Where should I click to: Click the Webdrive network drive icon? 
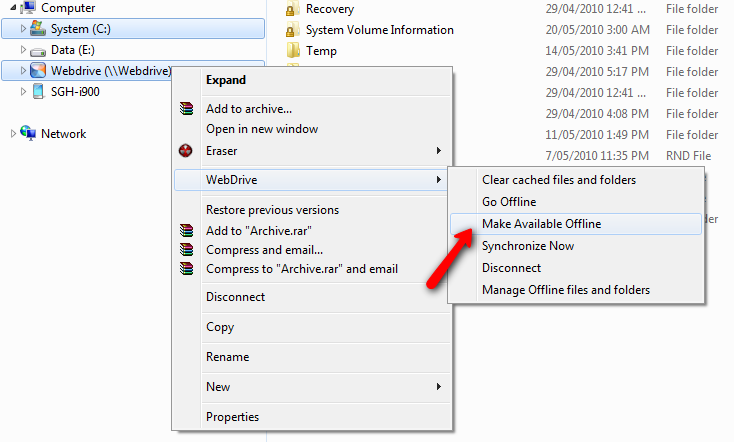click(x=37, y=71)
